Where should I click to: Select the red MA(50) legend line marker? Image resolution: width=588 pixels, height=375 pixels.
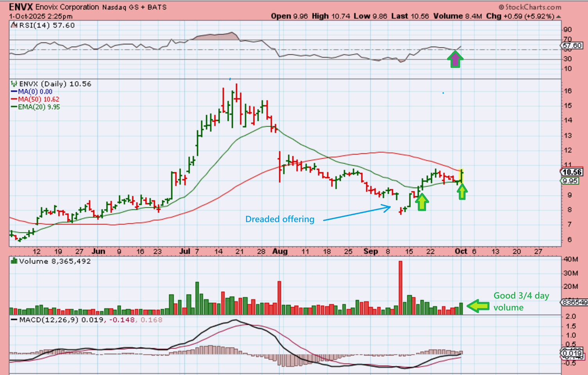(14, 99)
